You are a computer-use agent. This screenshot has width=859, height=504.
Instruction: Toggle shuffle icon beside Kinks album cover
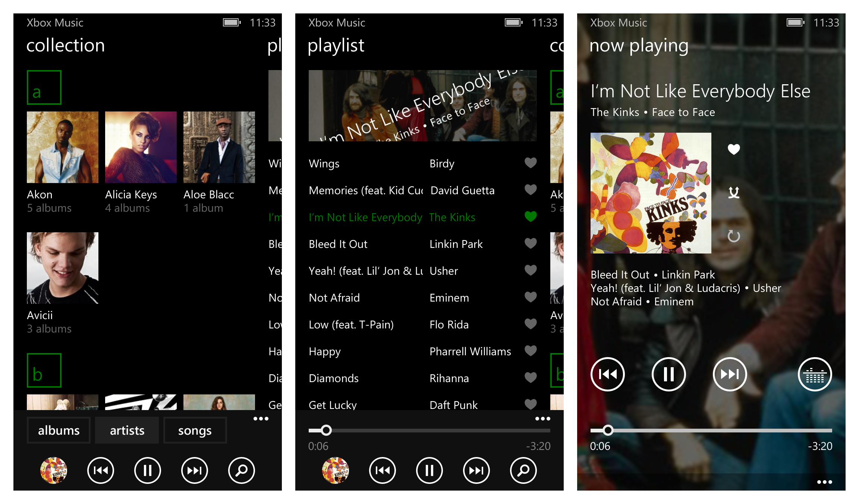(734, 192)
